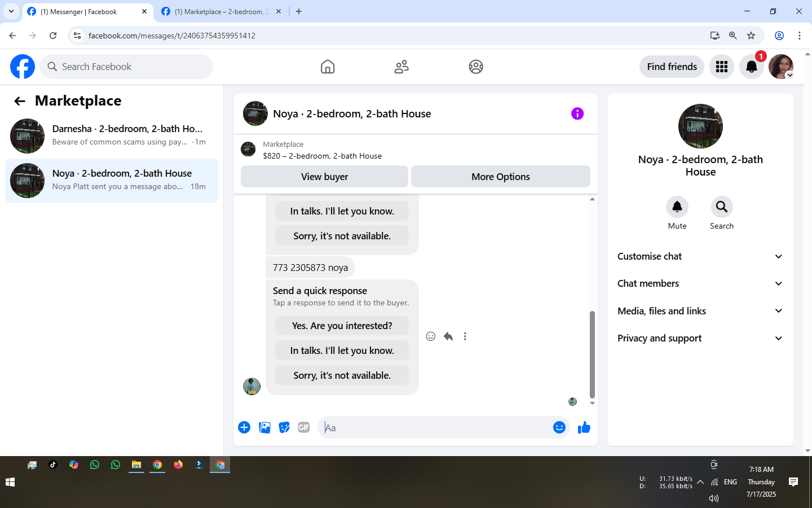Expand Privacy and support section
This screenshot has height=508, width=812.
pos(700,338)
